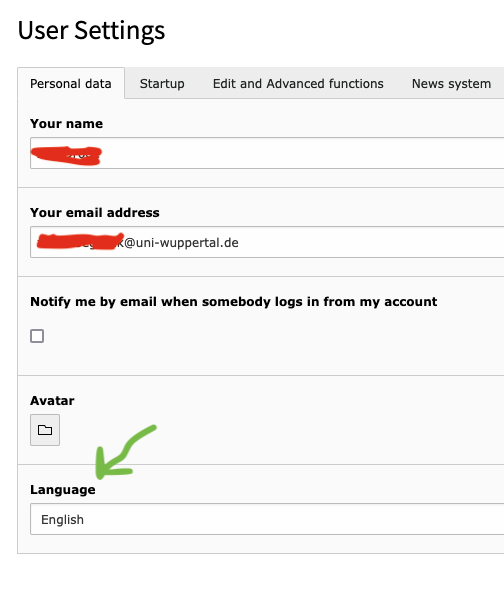Click the 'User Settings' page heading
The width and height of the screenshot is (504, 596).
(x=91, y=30)
